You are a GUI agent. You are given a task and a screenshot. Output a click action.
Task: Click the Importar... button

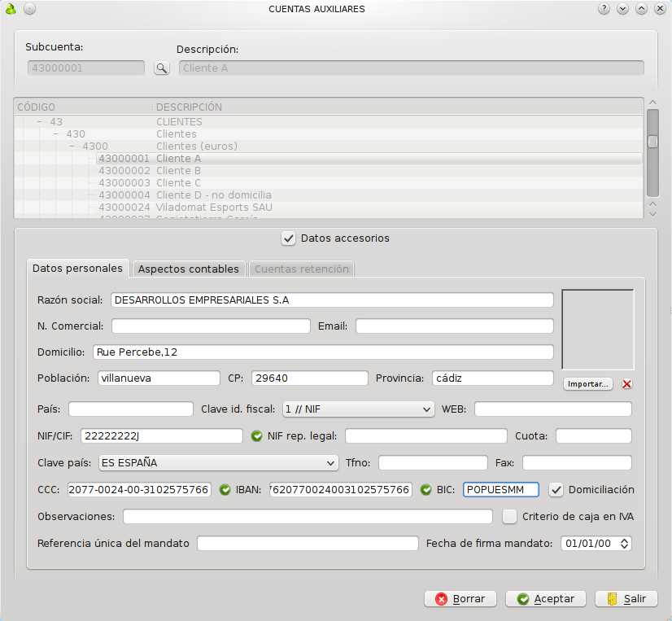[x=587, y=384]
